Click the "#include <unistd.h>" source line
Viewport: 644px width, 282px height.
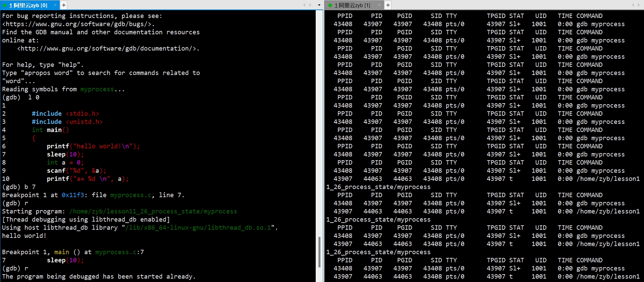tap(67, 122)
